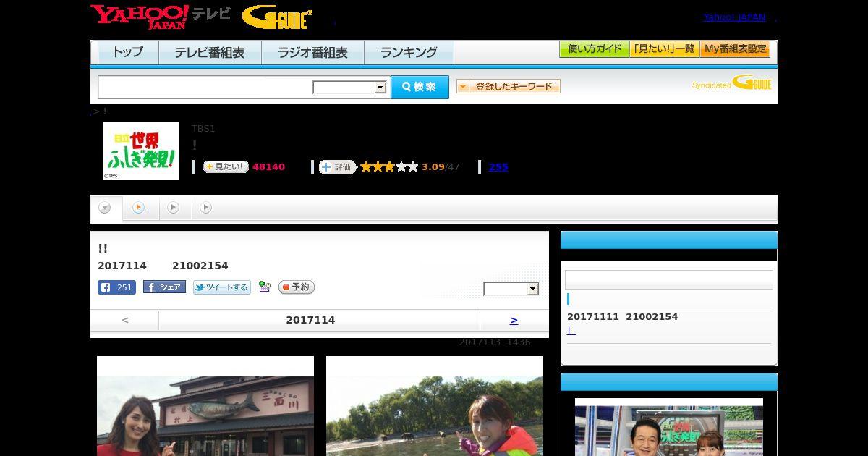Viewport: 868px width, 456px height.
Task: Click the 評価 rating plus button
Action: pos(337,166)
